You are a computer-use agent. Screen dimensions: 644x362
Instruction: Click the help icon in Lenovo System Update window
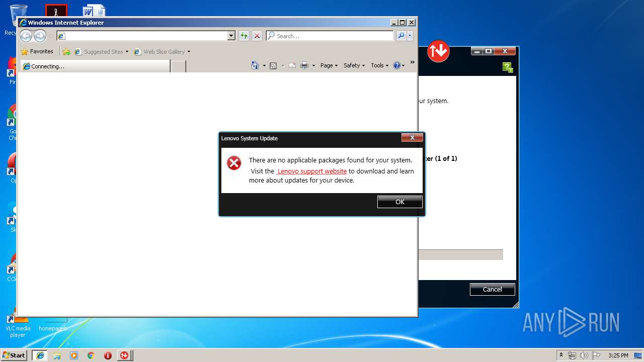[508, 67]
